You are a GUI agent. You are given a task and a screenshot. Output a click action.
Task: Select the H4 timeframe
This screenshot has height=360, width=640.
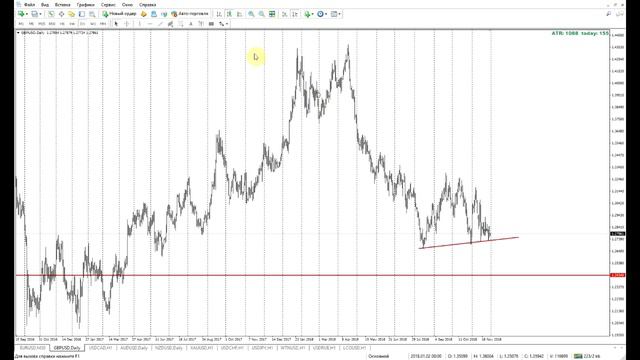tap(72, 24)
